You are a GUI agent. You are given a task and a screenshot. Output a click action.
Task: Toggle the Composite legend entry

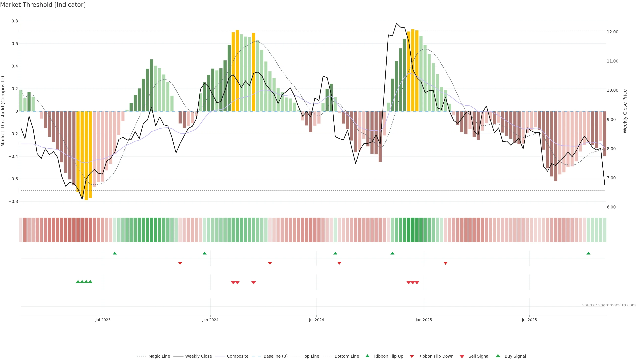pyautogui.click(x=237, y=356)
